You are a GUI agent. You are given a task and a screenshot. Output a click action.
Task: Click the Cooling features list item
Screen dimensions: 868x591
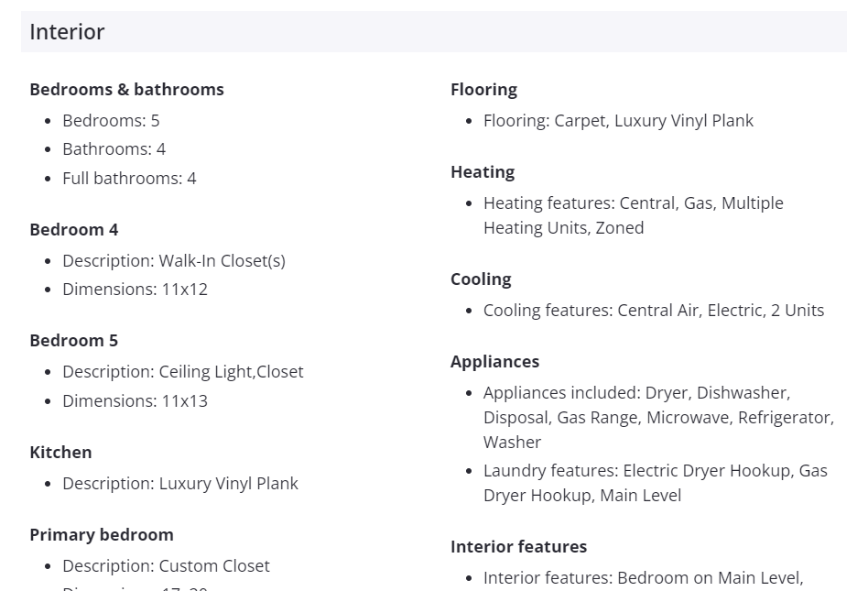654,310
